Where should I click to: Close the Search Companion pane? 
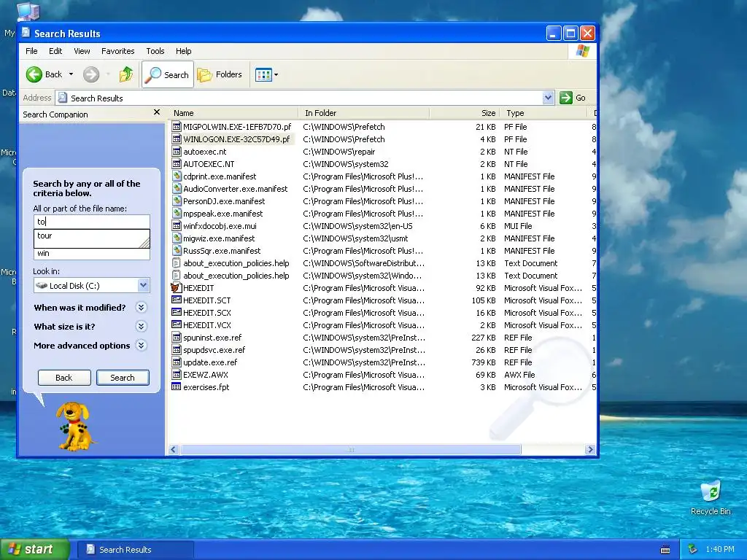click(x=157, y=112)
